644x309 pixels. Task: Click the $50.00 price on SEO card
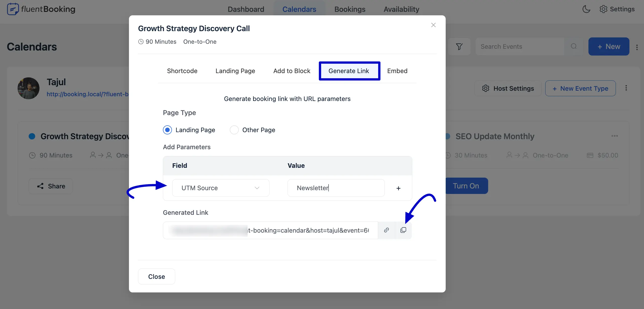coord(608,155)
